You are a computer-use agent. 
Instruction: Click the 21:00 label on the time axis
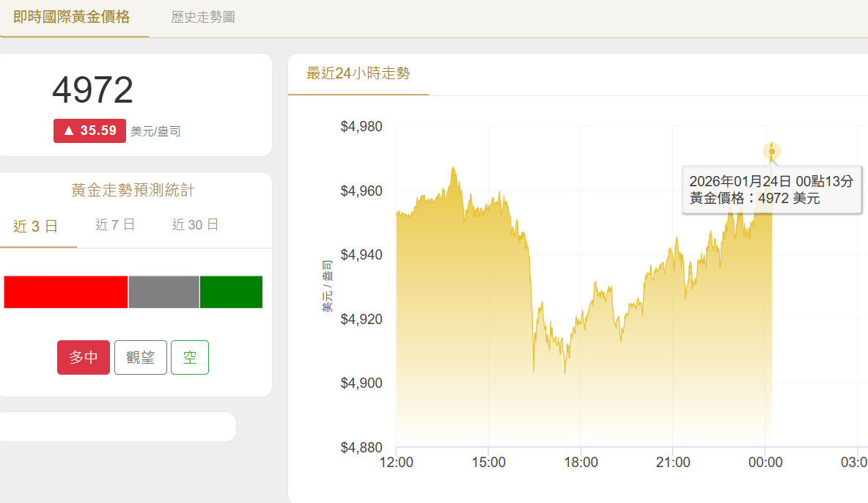[x=673, y=463]
